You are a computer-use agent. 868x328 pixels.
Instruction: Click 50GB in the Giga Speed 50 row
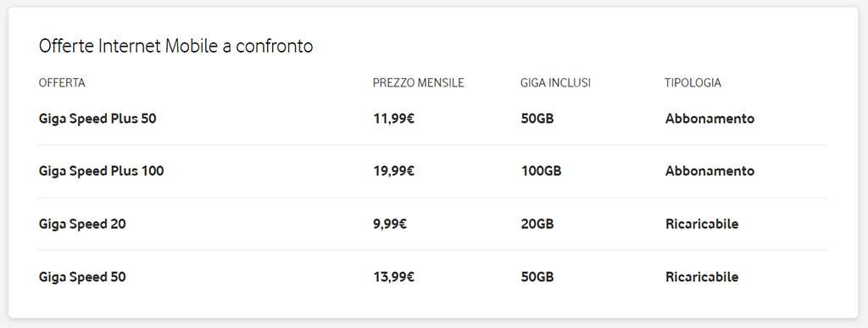537,277
